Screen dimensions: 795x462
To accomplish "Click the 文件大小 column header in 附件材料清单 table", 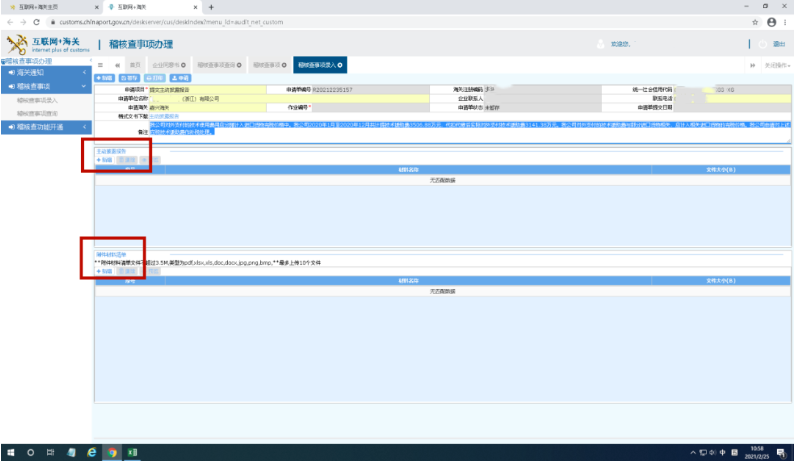I will (721, 281).
